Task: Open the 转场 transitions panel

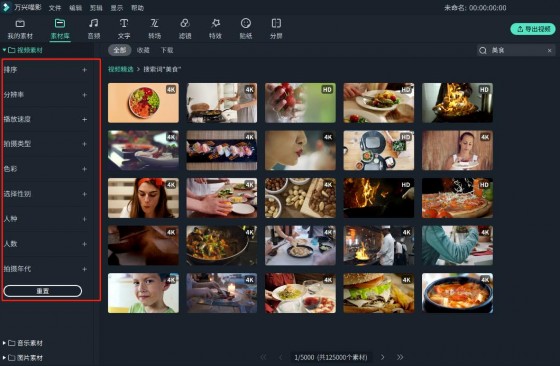Action: [154, 29]
